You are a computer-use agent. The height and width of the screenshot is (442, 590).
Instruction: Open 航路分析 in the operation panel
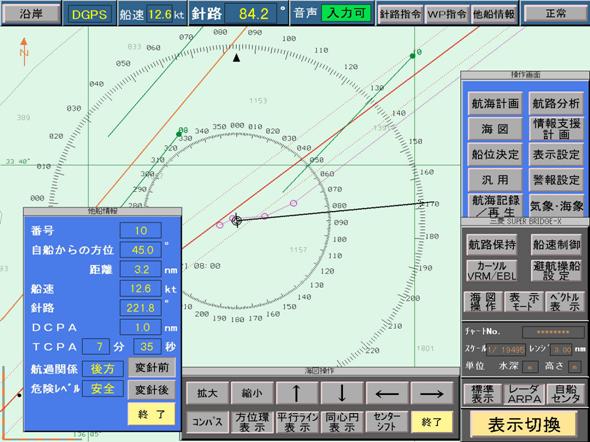point(556,103)
